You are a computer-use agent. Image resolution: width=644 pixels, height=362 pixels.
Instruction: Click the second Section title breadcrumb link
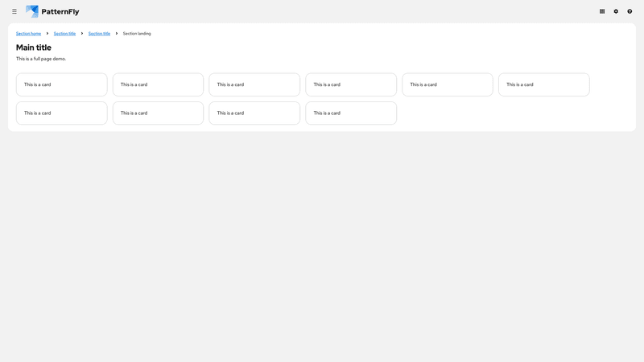[x=99, y=34]
